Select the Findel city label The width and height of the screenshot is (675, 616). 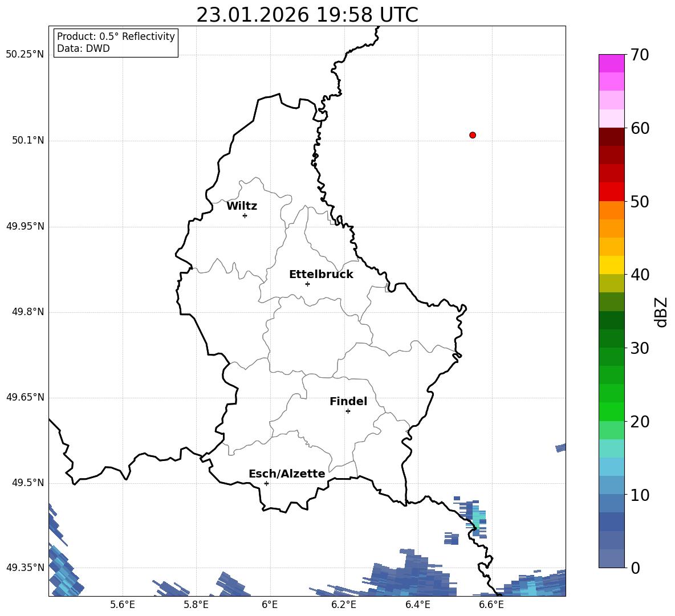point(348,401)
